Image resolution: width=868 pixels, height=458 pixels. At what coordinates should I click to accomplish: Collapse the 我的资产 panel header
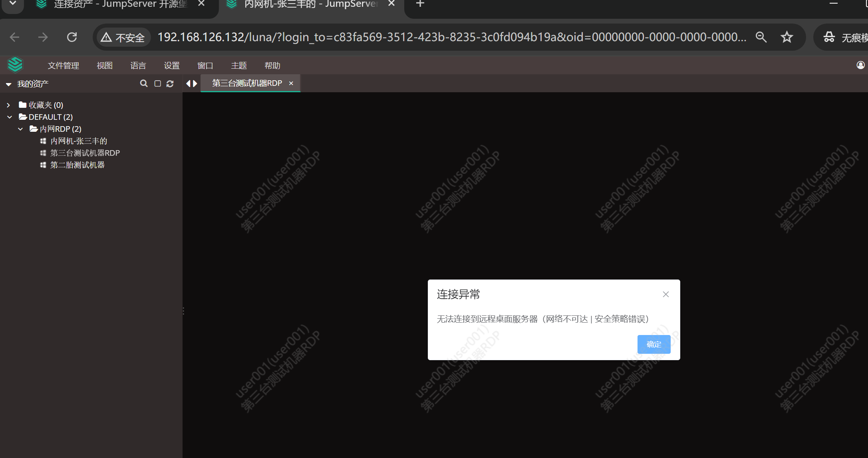[9, 84]
